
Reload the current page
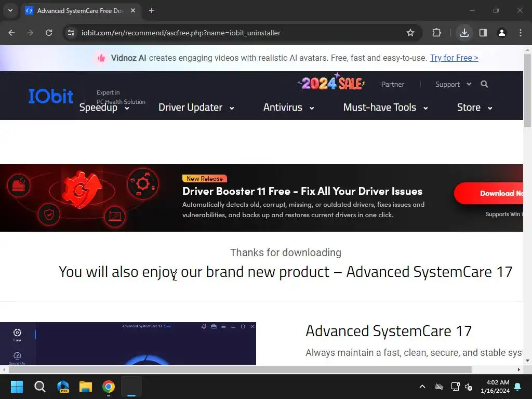pos(49,33)
